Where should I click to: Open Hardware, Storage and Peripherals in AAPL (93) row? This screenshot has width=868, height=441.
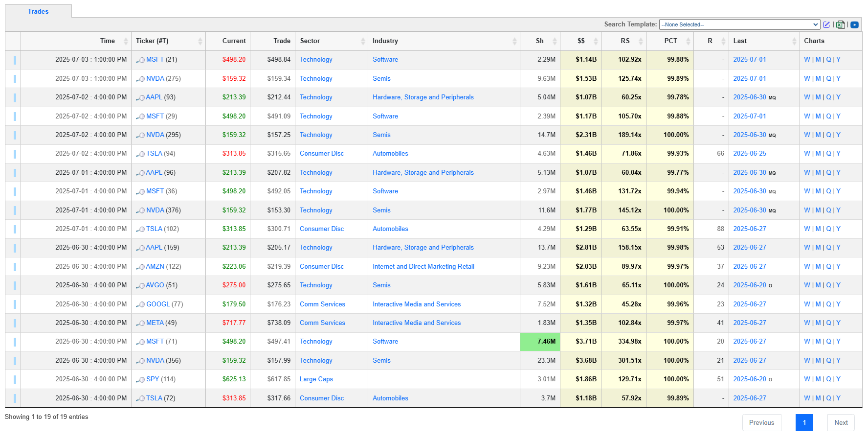[423, 97]
